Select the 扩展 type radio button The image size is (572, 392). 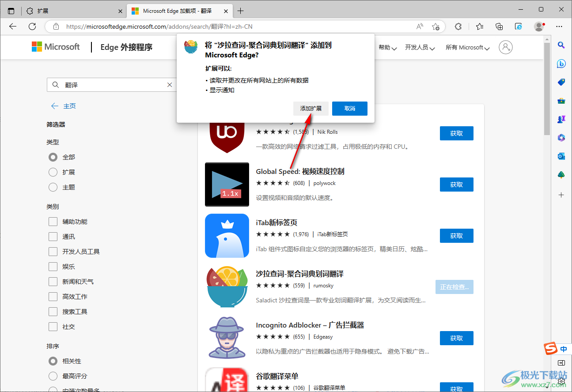tap(53, 172)
